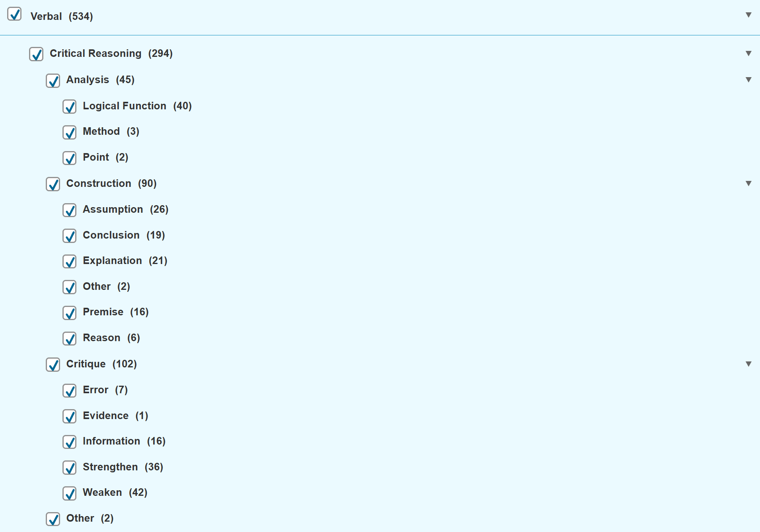This screenshot has width=760, height=532.
Task: Collapse the Analysis group arrow
Action: point(748,80)
